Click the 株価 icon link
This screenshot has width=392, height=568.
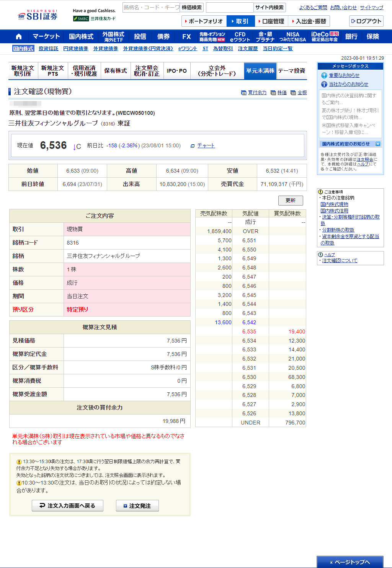[279, 93]
